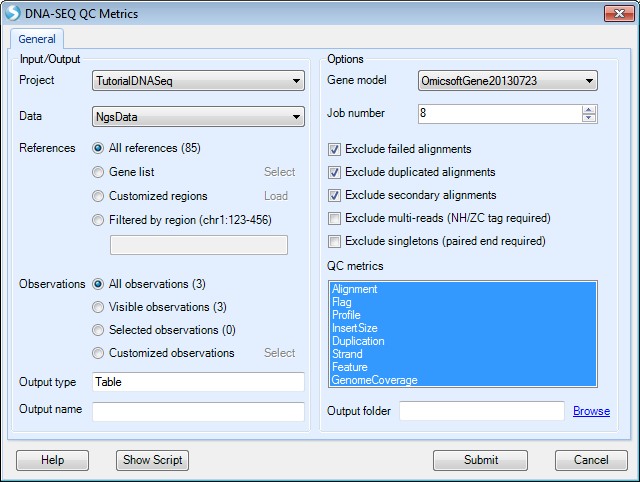The width and height of the screenshot is (640, 482).
Task: Select Profile in QC metrics list
Action: pyautogui.click(x=463, y=315)
